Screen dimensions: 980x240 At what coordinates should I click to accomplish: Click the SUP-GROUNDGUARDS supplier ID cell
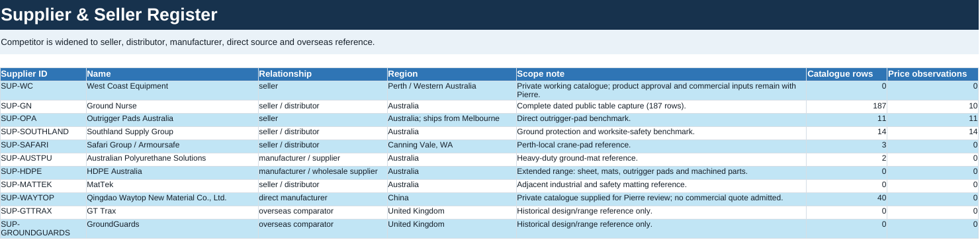[x=43, y=229]
